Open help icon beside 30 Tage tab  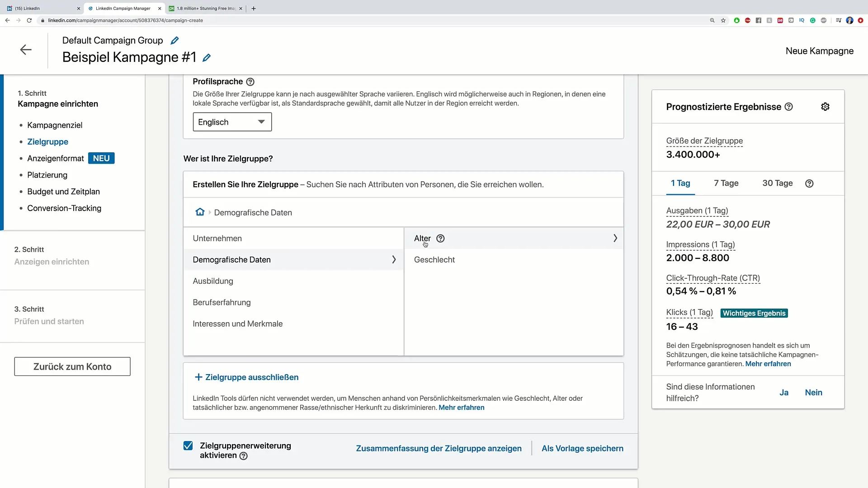[x=809, y=183]
